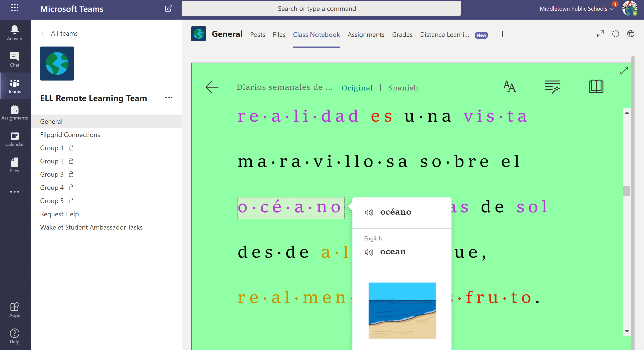The height and width of the screenshot is (350, 644).
Task: Play Spanish pronunciation of océano
Action: (x=369, y=212)
